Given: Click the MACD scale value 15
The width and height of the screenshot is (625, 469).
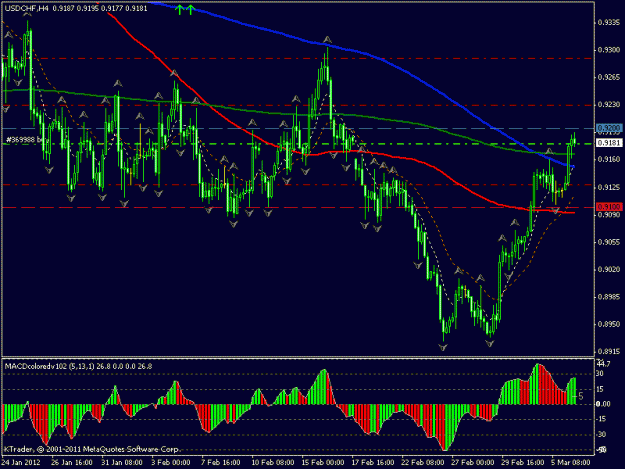Looking at the screenshot, I should click(x=600, y=389).
